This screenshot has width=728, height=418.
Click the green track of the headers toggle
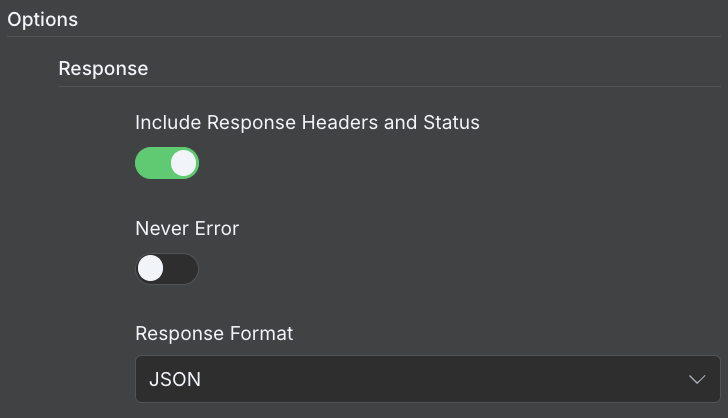tap(151, 163)
